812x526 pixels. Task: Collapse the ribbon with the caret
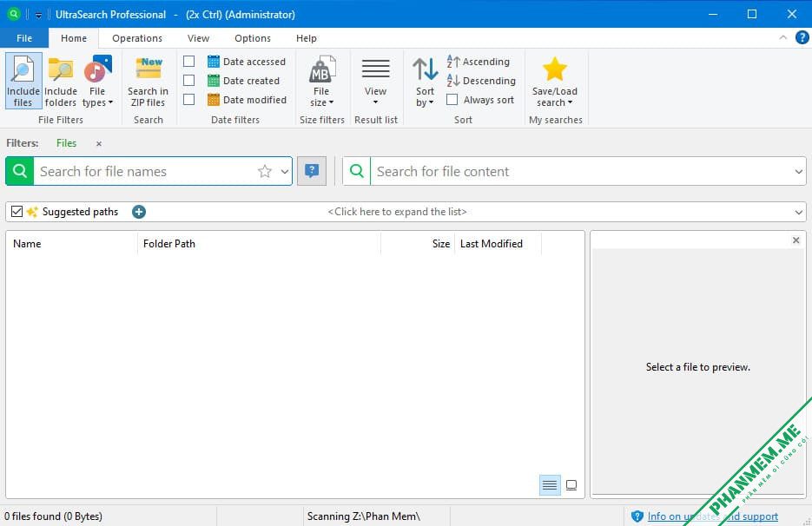pos(783,37)
